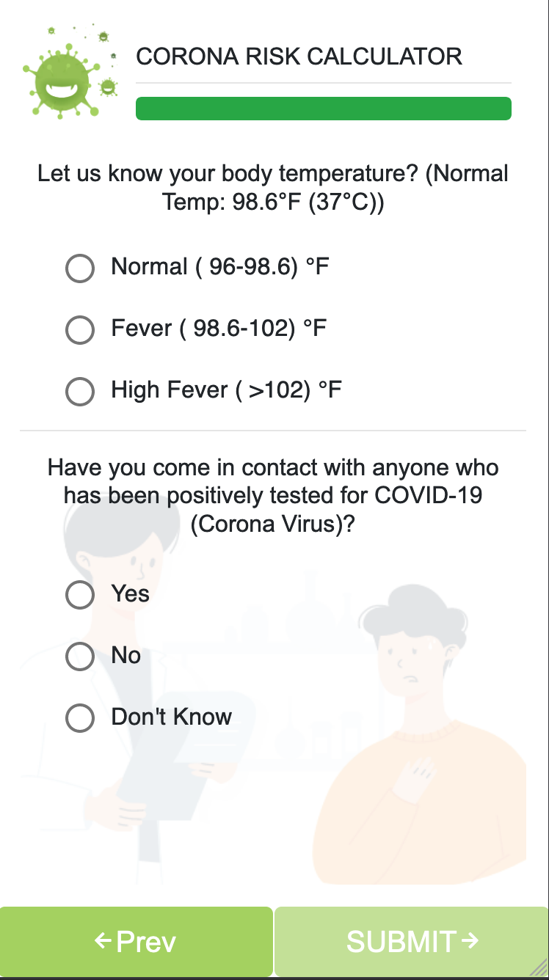Choose the Fever (98.6-102) °F radio
Image resolution: width=549 pixels, height=980 pixels.
(80, 329)
